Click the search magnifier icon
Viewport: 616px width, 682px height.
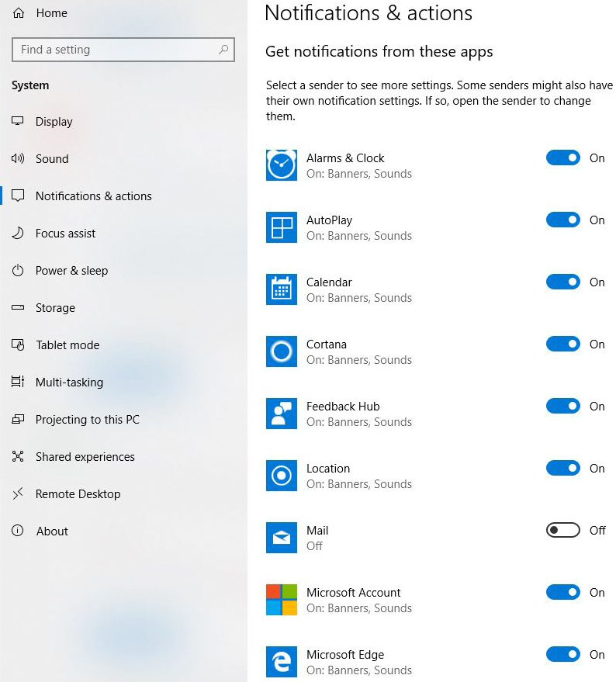coord(223,50)
